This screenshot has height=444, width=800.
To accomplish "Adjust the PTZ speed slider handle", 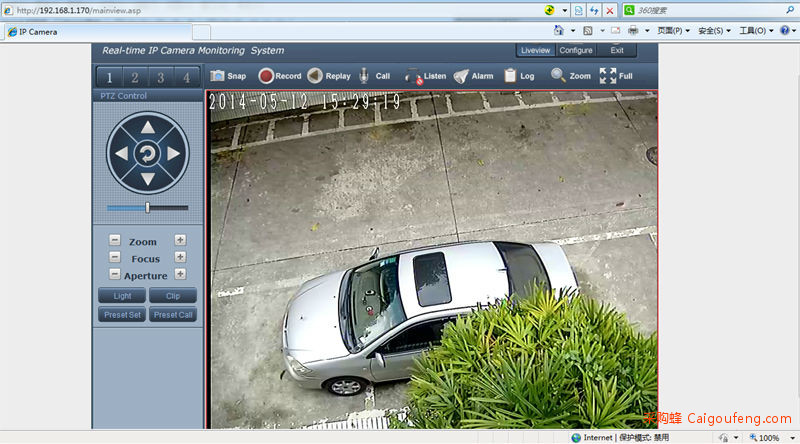I will [x=147, y=208].
